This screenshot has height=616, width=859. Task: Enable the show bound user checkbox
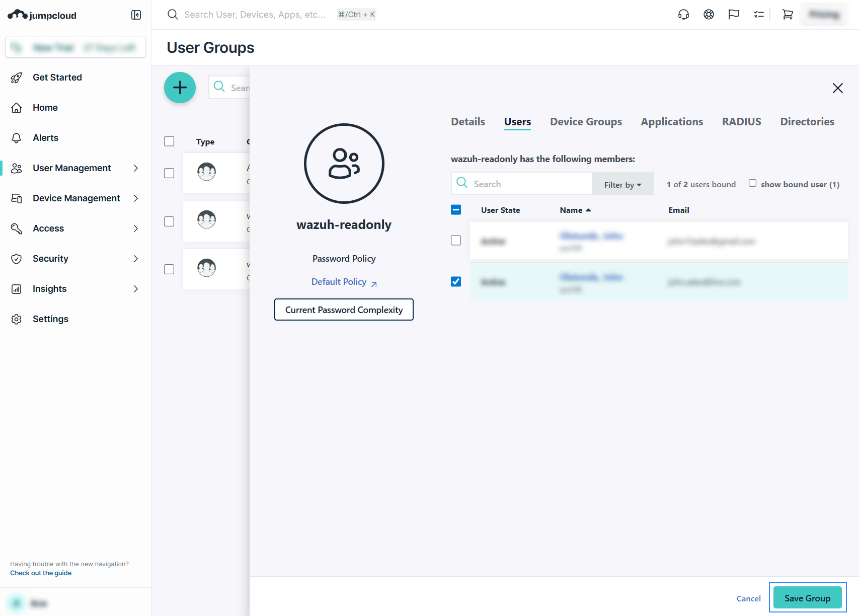[x=752, y=183]
